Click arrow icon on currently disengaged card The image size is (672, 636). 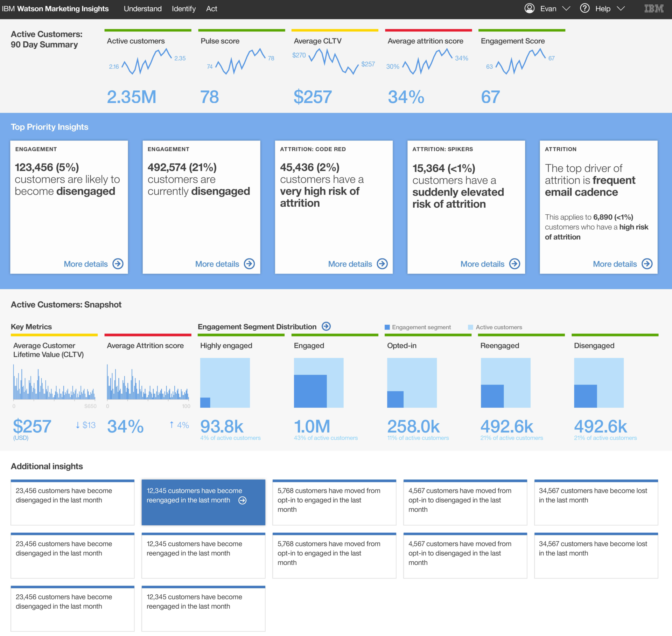coord(249,264)
